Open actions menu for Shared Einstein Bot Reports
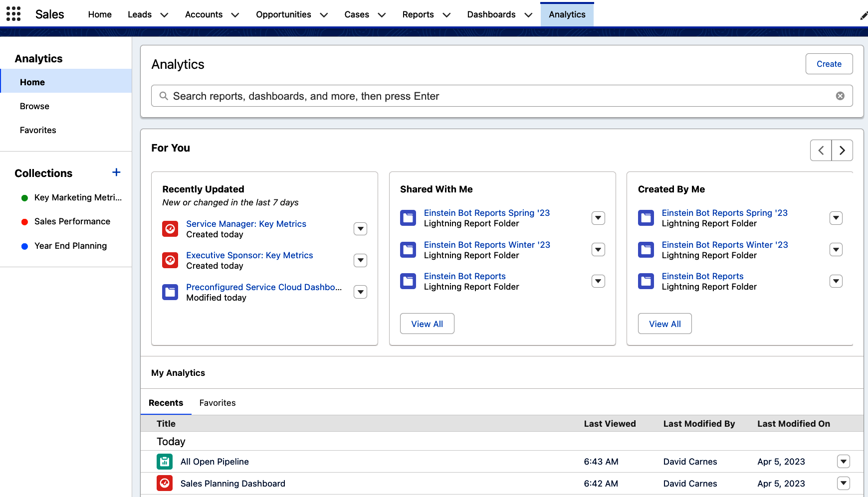Screen dimensions: 868x497 598,281
